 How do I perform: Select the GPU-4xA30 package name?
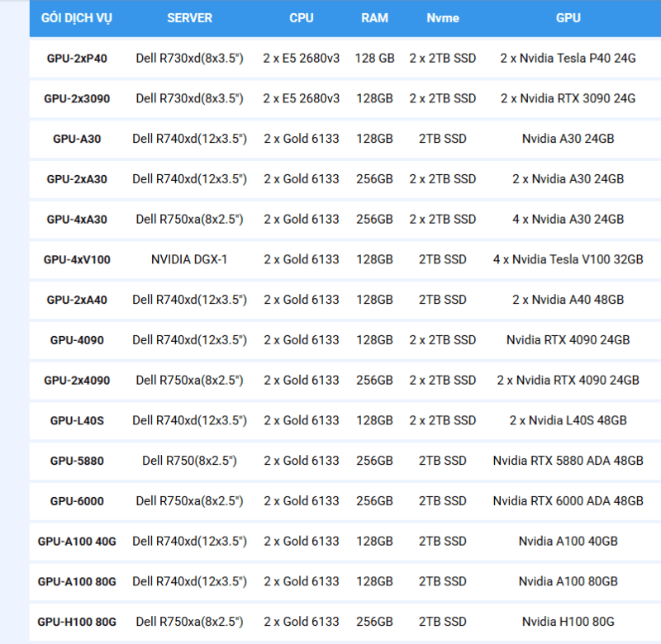77,220
